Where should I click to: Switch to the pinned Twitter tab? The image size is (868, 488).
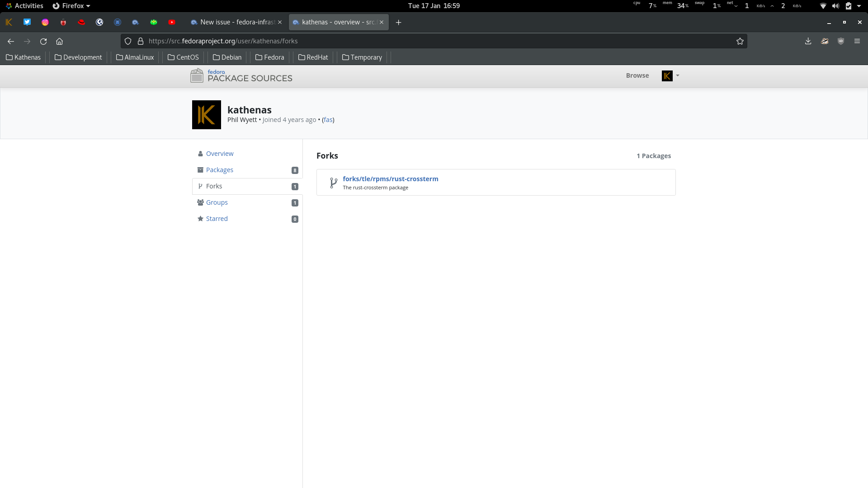(27, 22)
